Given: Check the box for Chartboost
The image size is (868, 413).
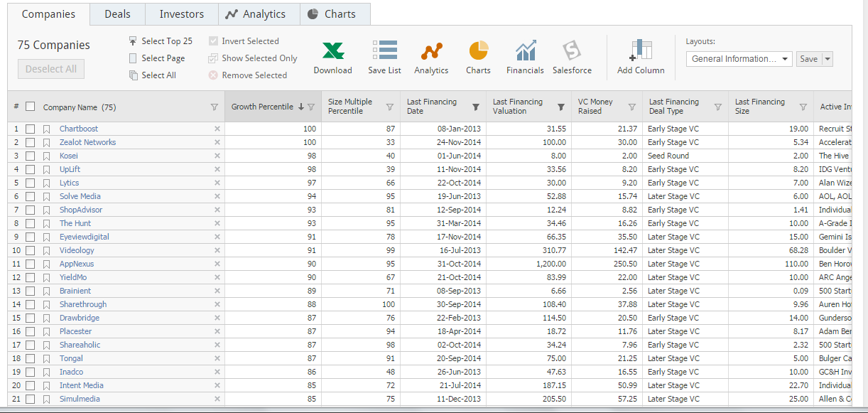Looking at the screenshot, I should pos(30,129).
